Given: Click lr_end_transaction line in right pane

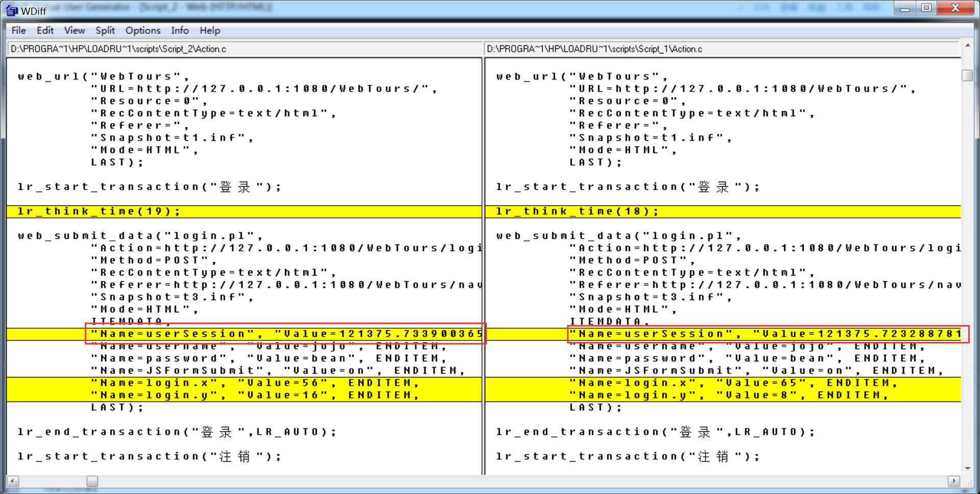Looking at the screenshot, I should (655, 432).
